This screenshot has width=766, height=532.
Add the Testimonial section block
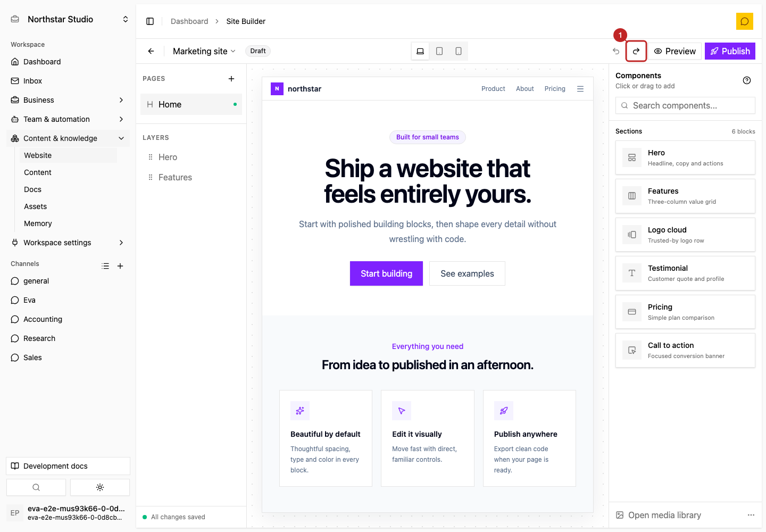coord(685,273)
